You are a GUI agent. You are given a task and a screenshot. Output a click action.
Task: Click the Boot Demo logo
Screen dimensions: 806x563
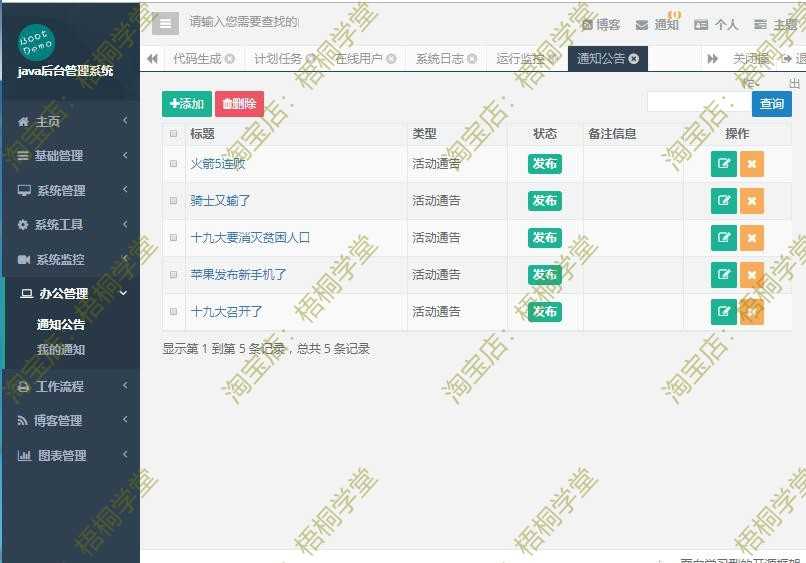tap(36, 42)
